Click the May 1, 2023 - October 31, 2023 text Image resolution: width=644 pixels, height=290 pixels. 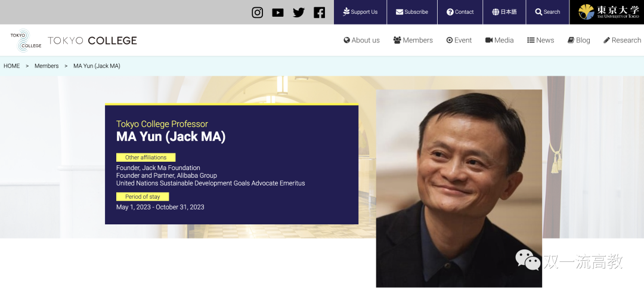[x=160, y=207]
